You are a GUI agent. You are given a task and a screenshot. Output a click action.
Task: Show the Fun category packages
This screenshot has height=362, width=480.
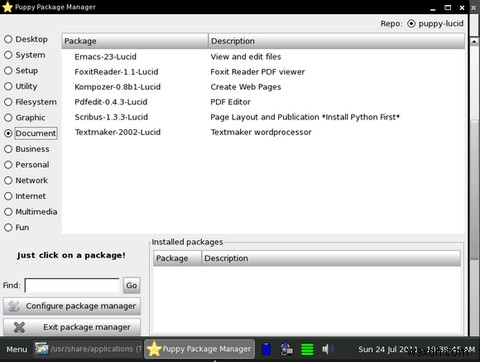point(8,227)
